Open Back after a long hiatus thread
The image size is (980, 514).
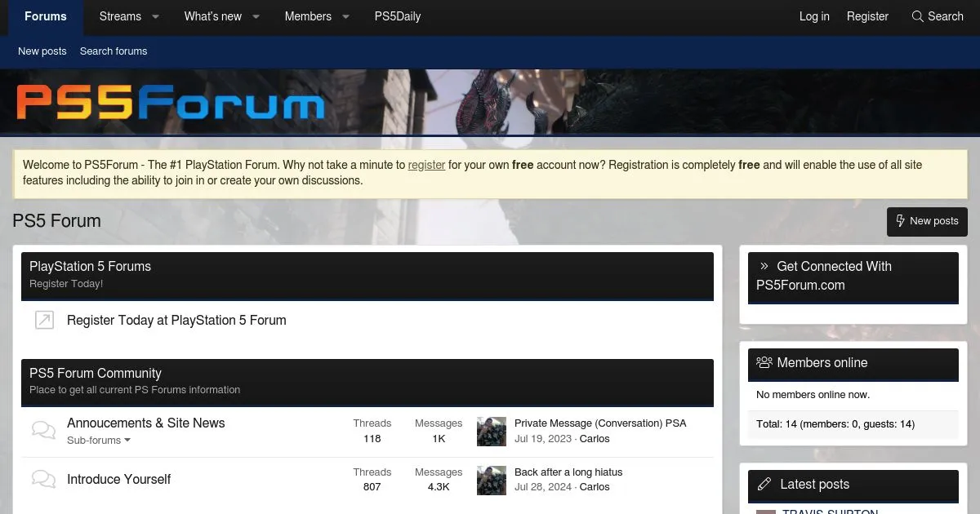tap(568, 472)
